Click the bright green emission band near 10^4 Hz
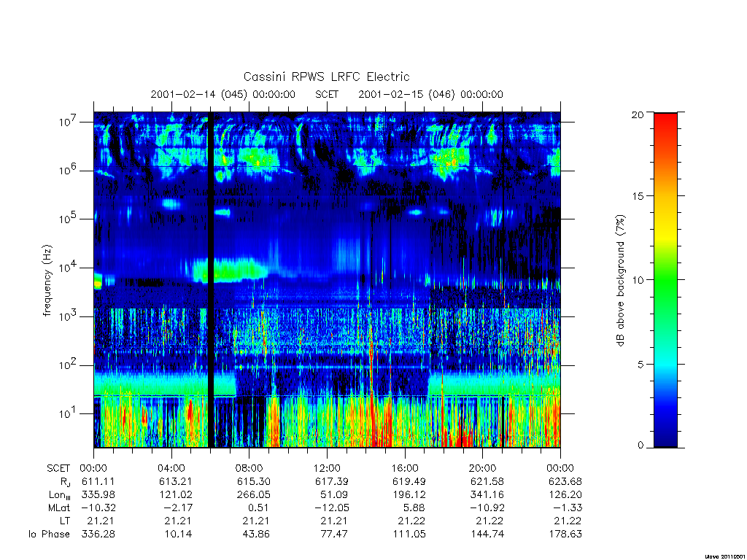Image resolution: width=747 pixels, height=560 pixels. tap(232, 271)
